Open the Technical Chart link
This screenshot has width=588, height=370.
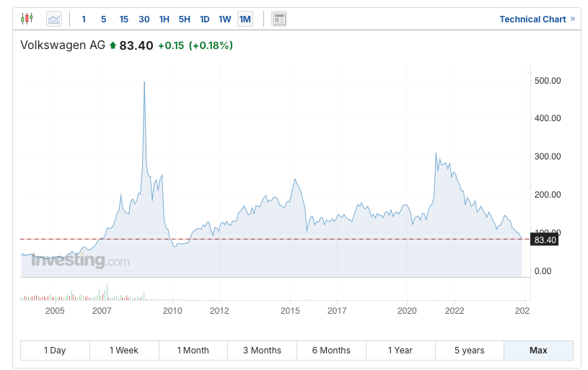(x=537, y=19)
